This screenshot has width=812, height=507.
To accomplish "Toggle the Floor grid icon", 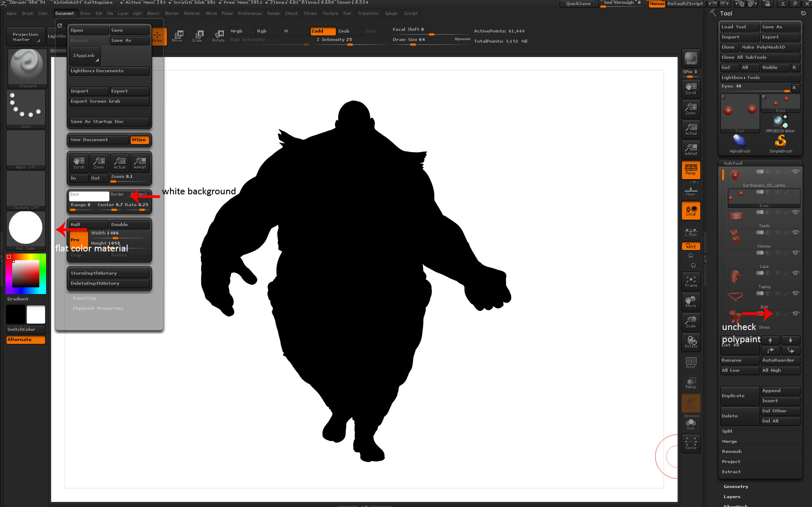I will click(691, 191).
